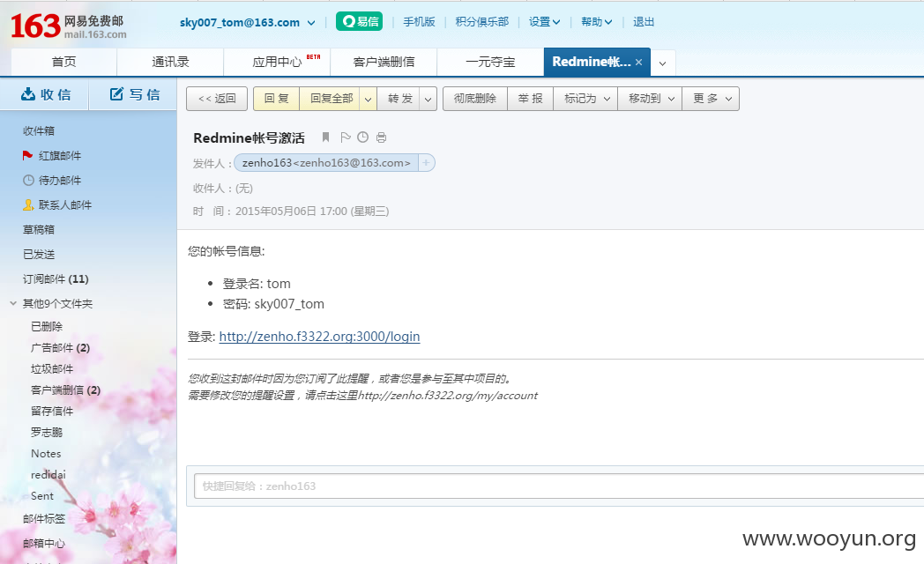The width and height of the screenshot is (924, 564).
Task: Set a to-do reminder with the clock icon
Action: (x=363, y=137)
